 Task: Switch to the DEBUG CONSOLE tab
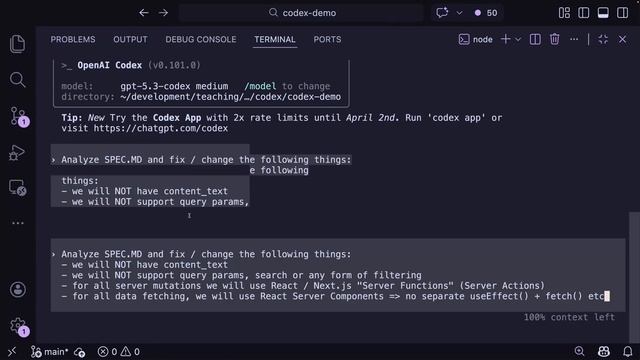click(201, 40)
